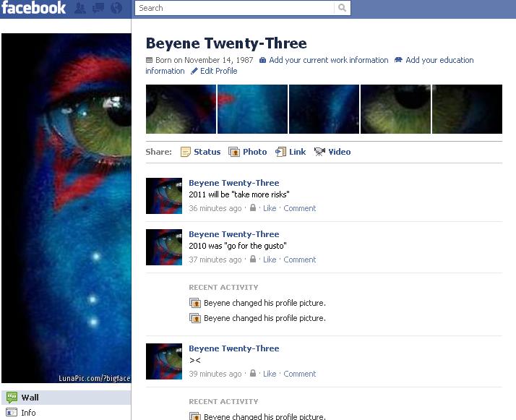Click the Photo share icon
This screenshot has width=516, height=420.
(234, 152)
